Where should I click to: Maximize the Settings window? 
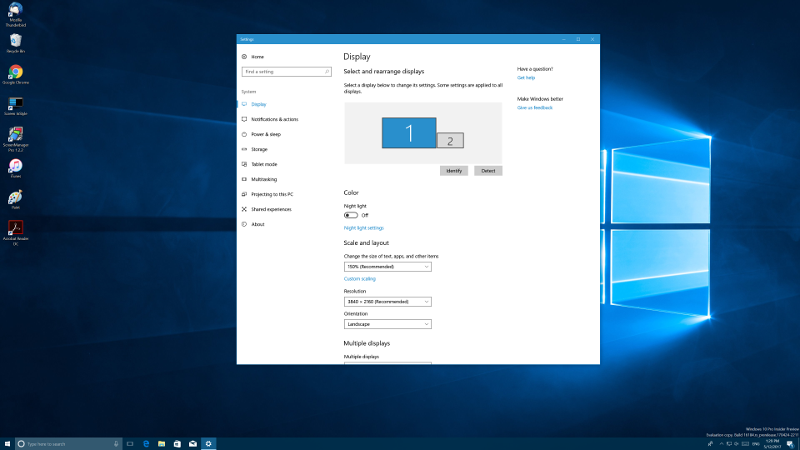[578, 39]
